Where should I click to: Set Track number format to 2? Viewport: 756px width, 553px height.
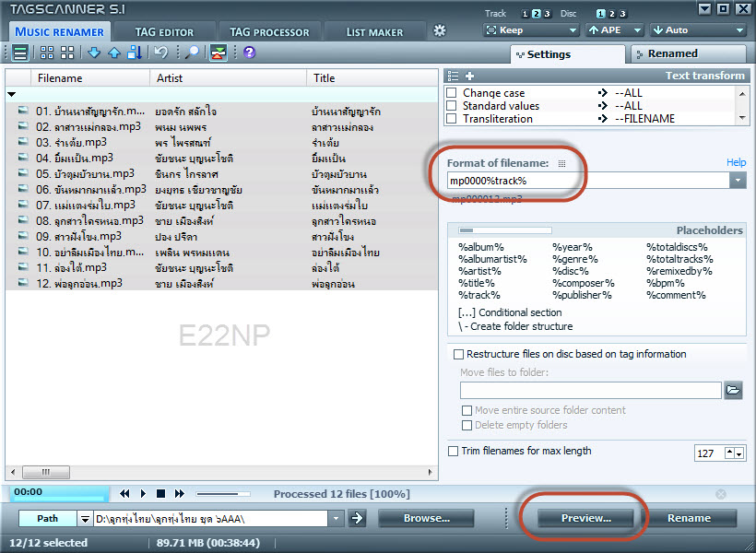coord(537,14)
